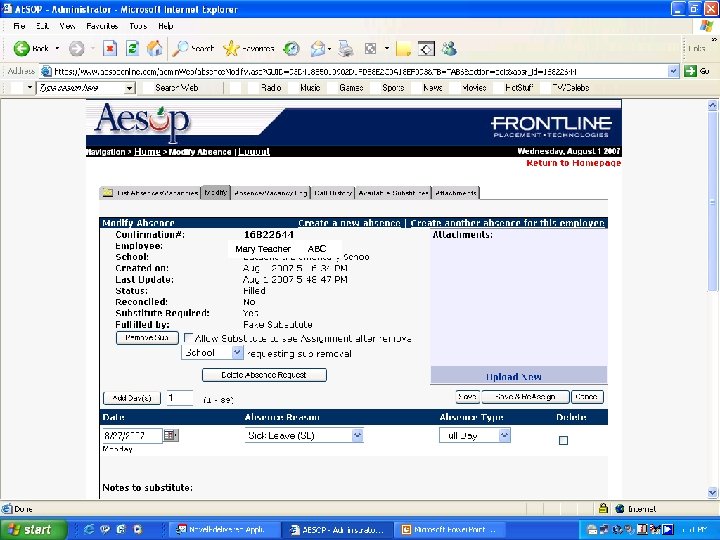Switch to Available Substitutes tab
Image resolution: width=720 pixels, height=540 pixels.
tap(394, 193)
